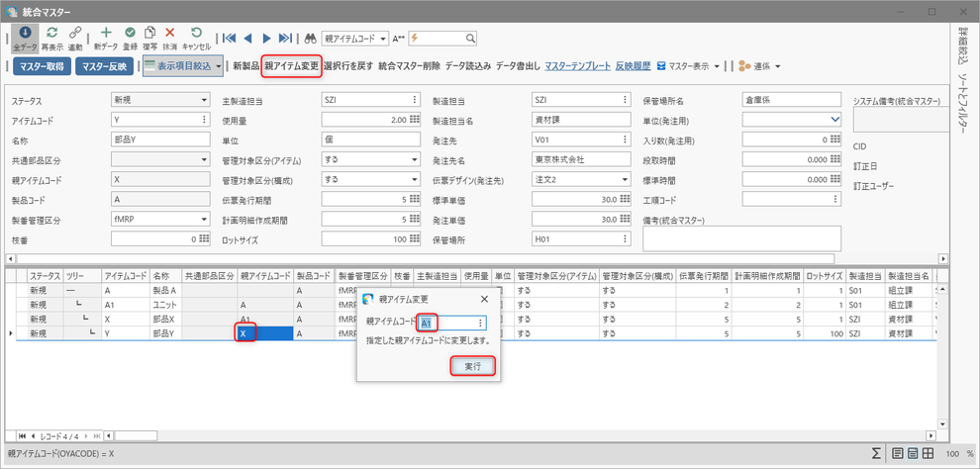Open the 管理対象区分(構成) dropdown

coord(415,180)
